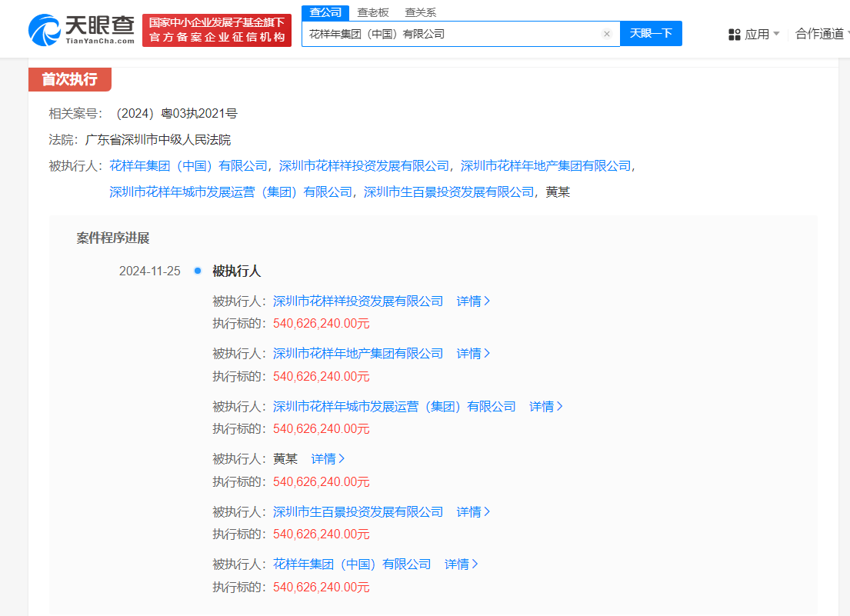Open 深圳市花样祥投资发展有限公司 link in header line

click(x=365, y=166)
